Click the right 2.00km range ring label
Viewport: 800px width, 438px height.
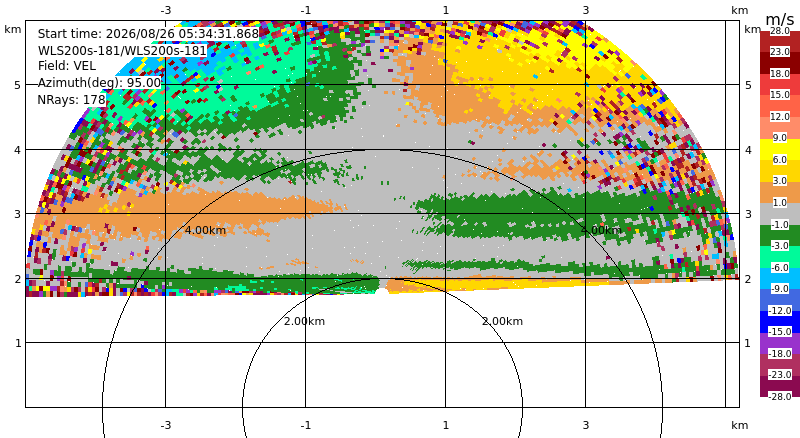[503, 321]
